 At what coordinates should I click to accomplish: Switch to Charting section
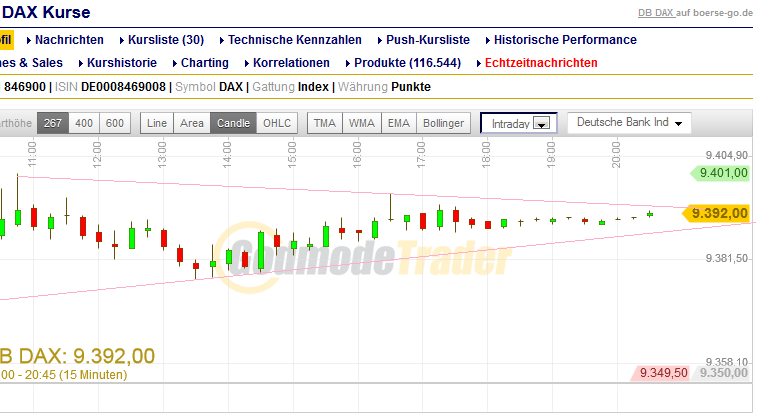click(x=205, y=63)
